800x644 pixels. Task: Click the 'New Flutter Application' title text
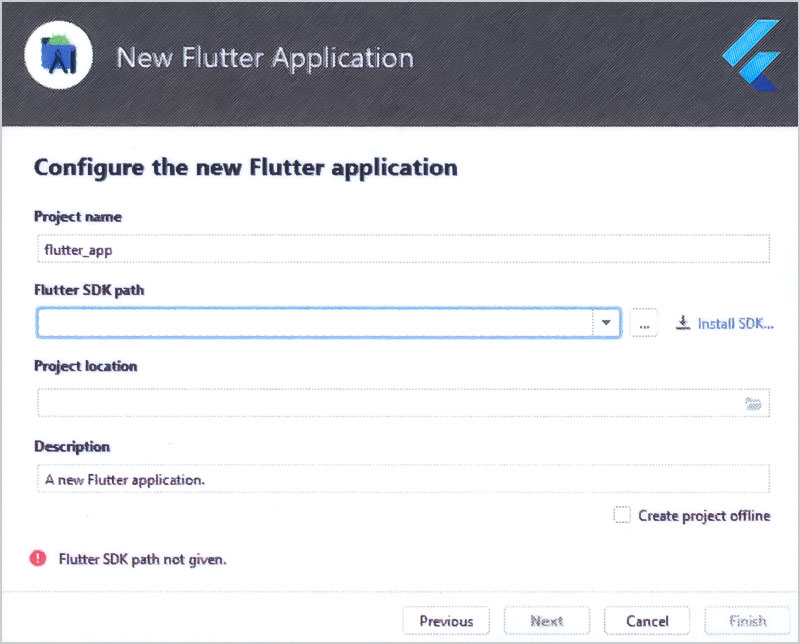point(265,58)
